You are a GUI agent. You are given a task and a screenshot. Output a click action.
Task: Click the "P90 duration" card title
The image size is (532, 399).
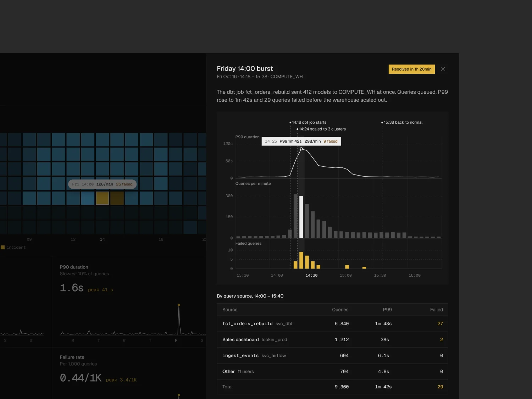coord(74,267)
